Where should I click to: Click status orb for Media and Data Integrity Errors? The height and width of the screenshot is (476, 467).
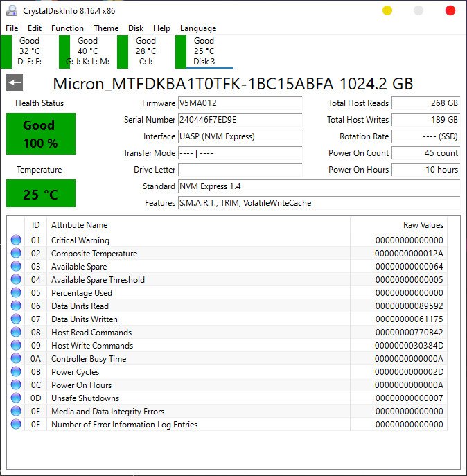pos(16,411)
